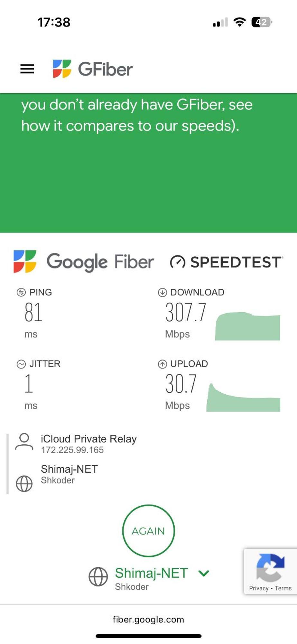This screenshot has height=644, width=297.
Task: Tap the ping icon
Action: tap(21, 292)
